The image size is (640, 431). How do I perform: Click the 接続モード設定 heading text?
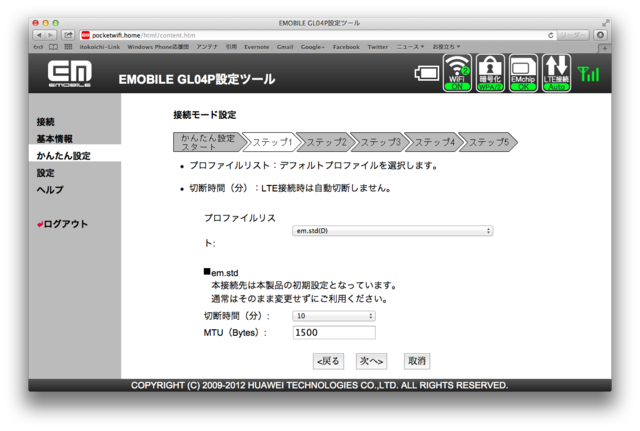coord(204,115)
